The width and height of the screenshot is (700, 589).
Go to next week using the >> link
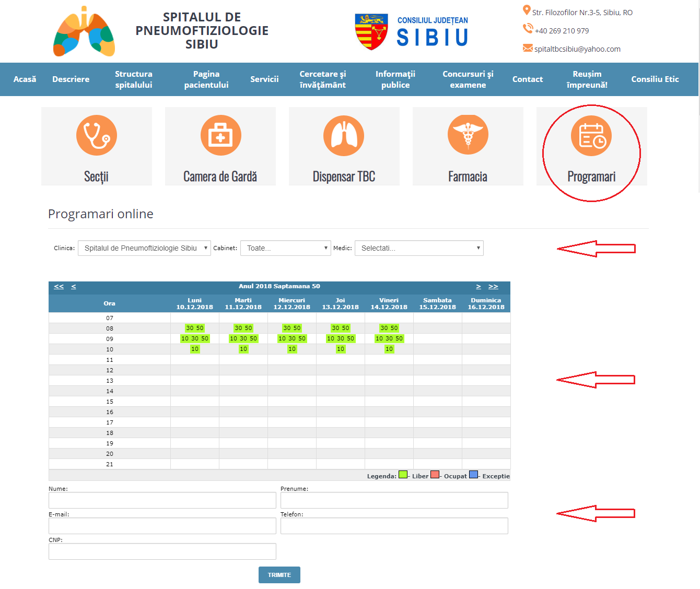(x=493, y=286)
